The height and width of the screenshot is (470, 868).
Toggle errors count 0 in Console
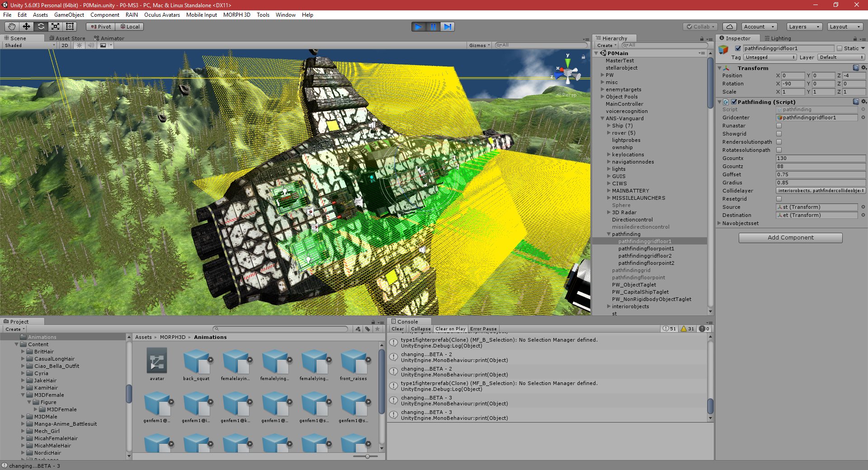click(x=705, y=329)
